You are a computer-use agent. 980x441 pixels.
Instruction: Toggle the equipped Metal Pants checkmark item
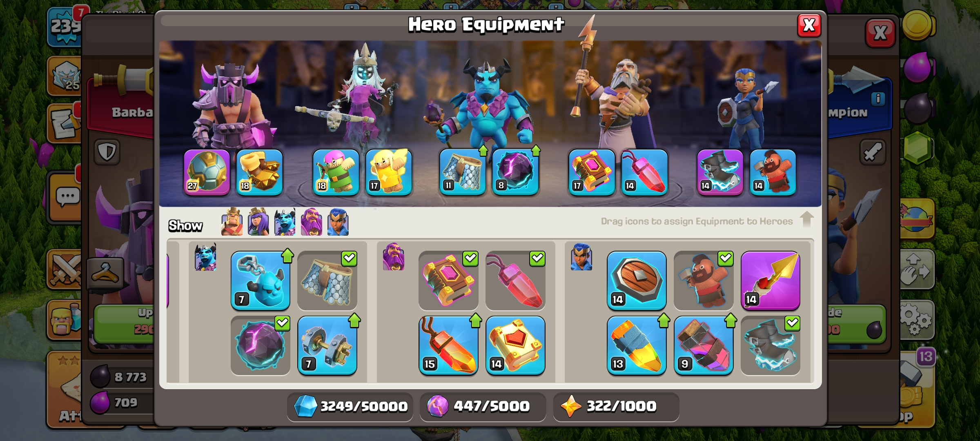[x=327, y=281]
